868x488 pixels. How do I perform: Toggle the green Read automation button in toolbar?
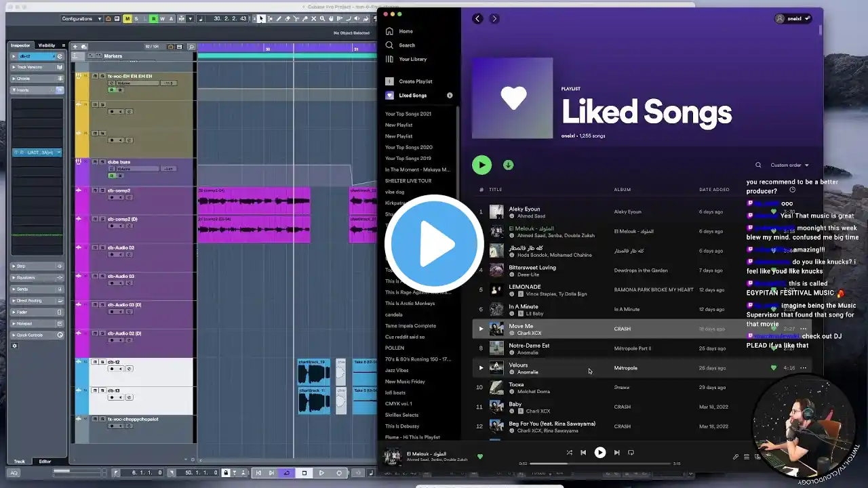tap(154, 19)
